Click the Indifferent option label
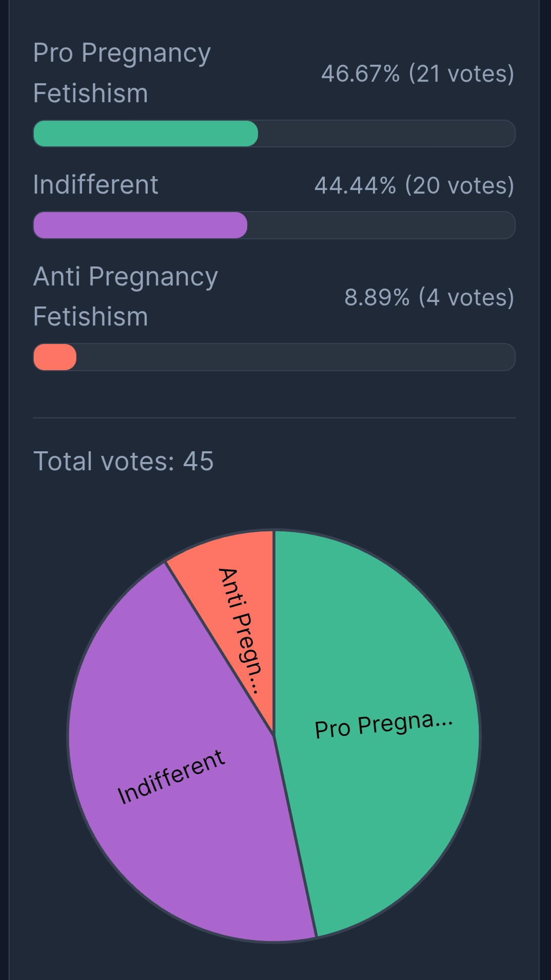 (x=95, y=184)
